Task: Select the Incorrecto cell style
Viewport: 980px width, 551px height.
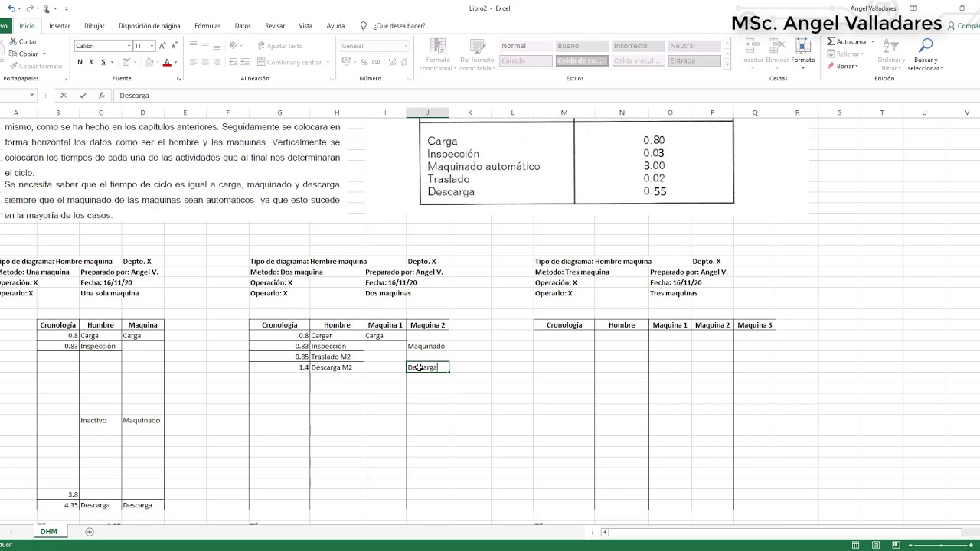Action: click(637, 46)
